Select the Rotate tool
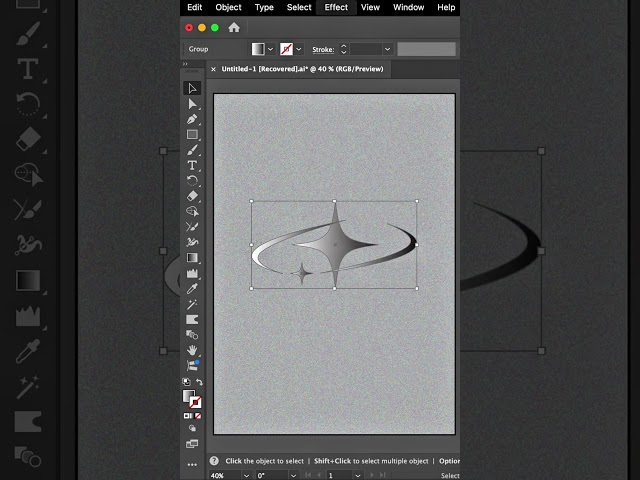The image size is (640, 480). (192, 181)
